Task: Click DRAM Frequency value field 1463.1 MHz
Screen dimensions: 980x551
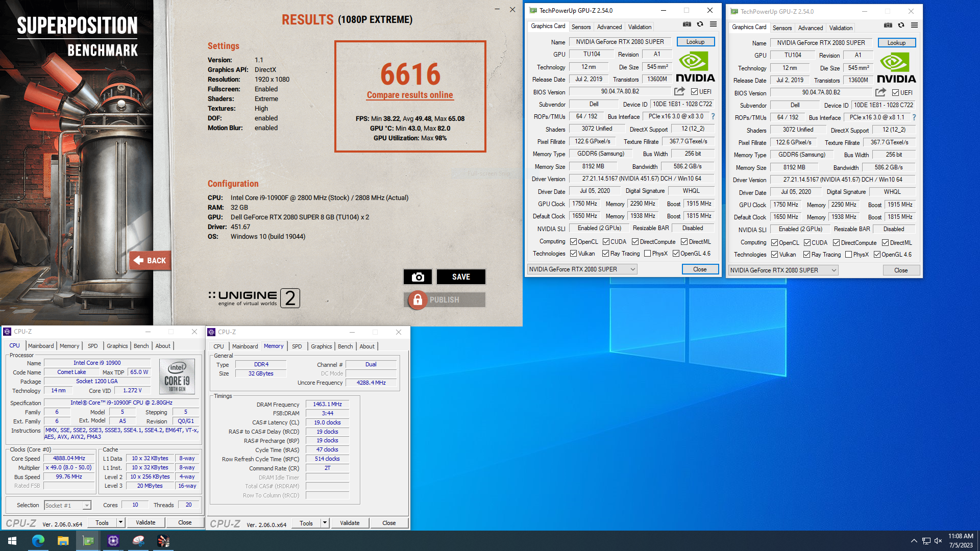Action: tap(327, 404)
